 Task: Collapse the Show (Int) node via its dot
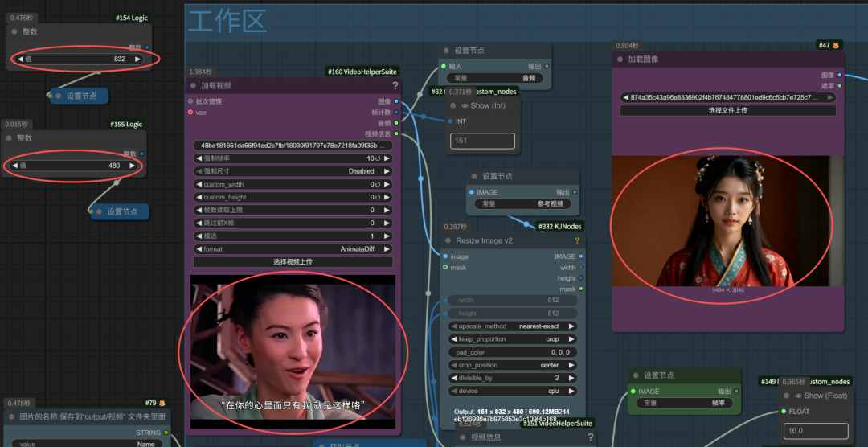[452, 106]
